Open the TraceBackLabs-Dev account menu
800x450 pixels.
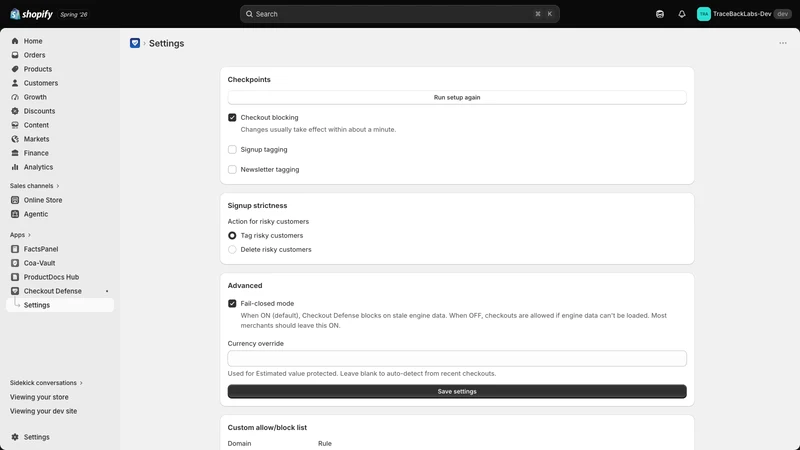click(x=743, y=14)
